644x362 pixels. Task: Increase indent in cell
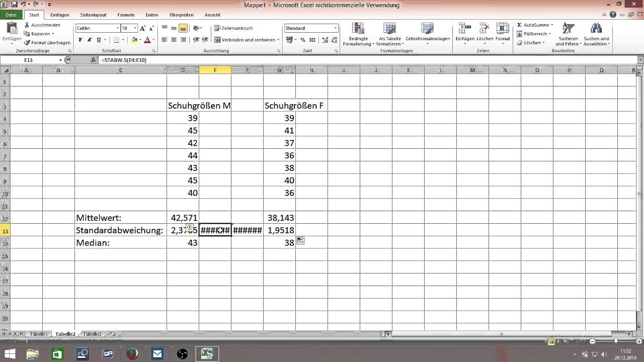pos(205,40)
